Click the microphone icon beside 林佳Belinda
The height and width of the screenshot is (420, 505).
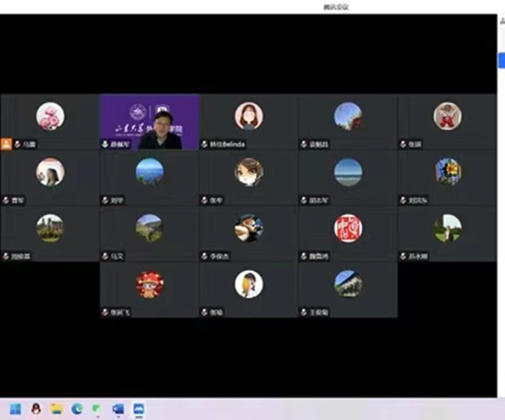coord(204,144)
